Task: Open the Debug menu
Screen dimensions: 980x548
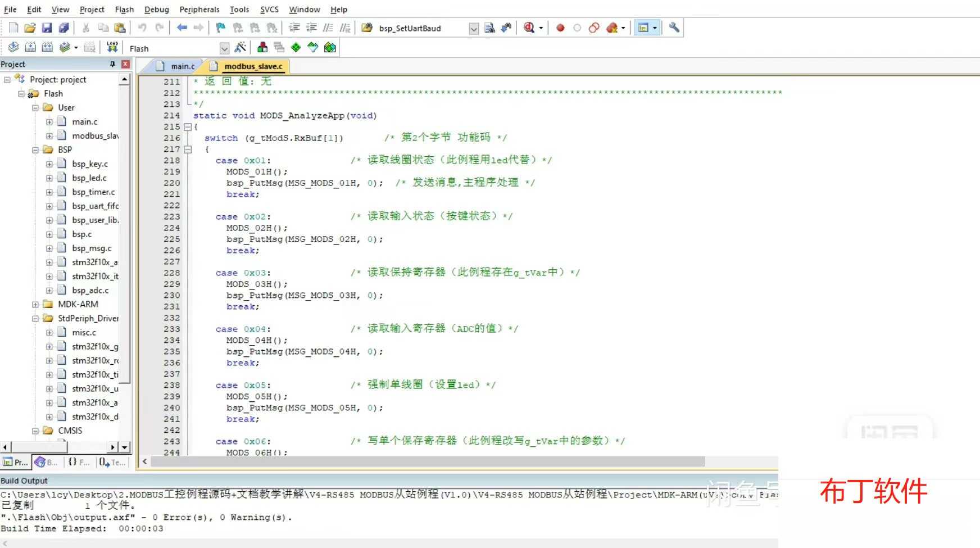Action: click(x=156, y=10)
